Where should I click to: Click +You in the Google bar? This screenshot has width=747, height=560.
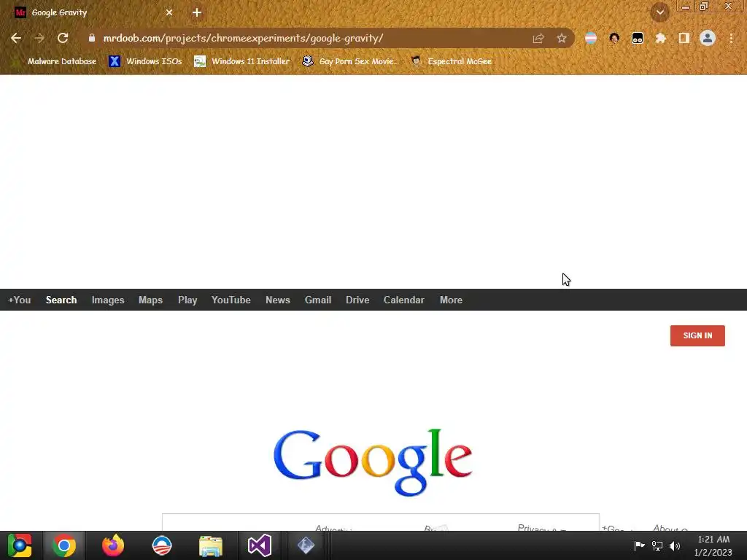20,300
